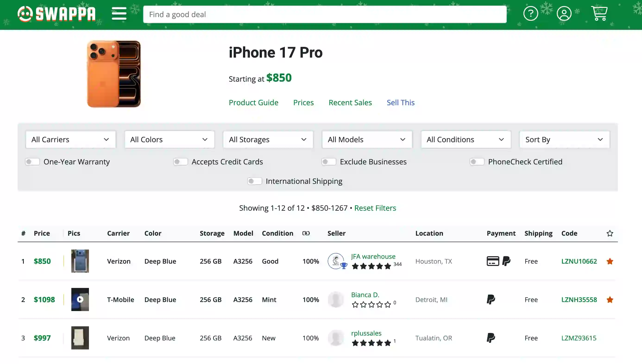Click the Reset Filters link
The height and width of the screenshot is (364, 642).
point(375,208)
